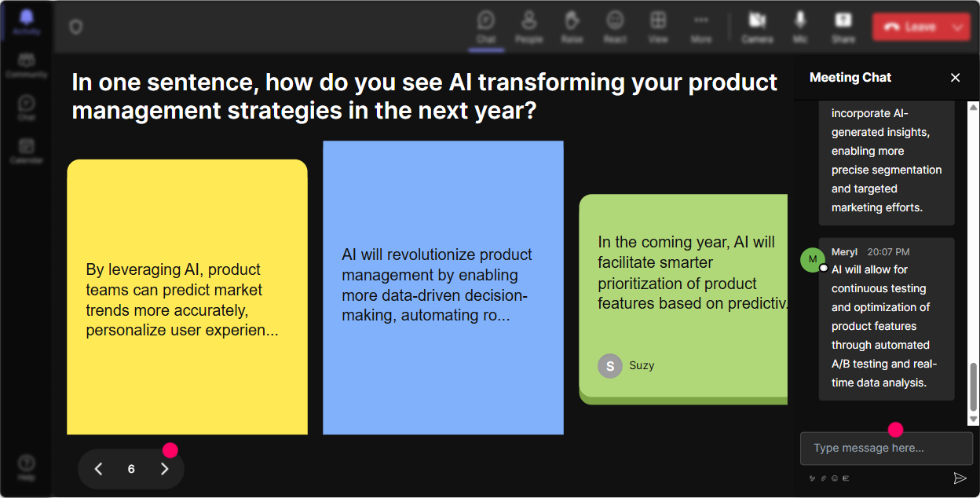Click the 20:07 PM message timestamp
This screenshot has width=980, height=498.
[888, 252]
